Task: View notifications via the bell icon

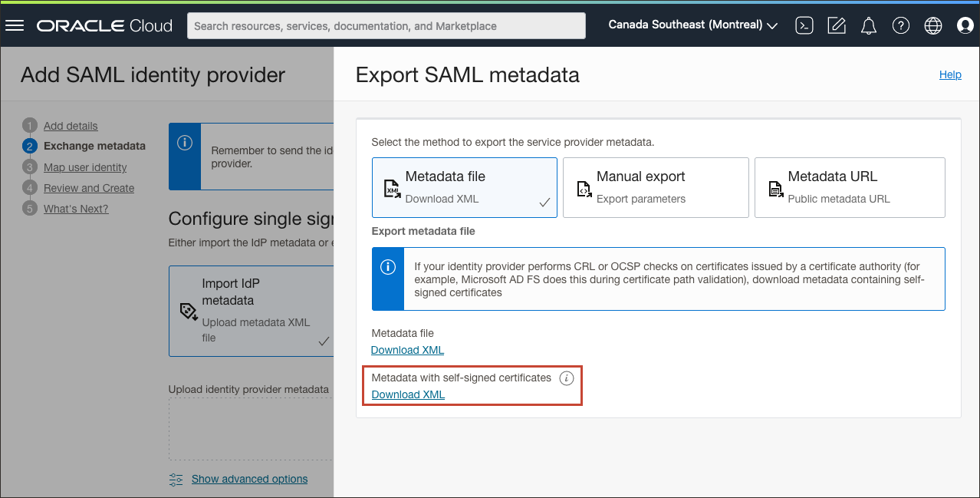Action: pyautogui.click(x=868, y=25)
